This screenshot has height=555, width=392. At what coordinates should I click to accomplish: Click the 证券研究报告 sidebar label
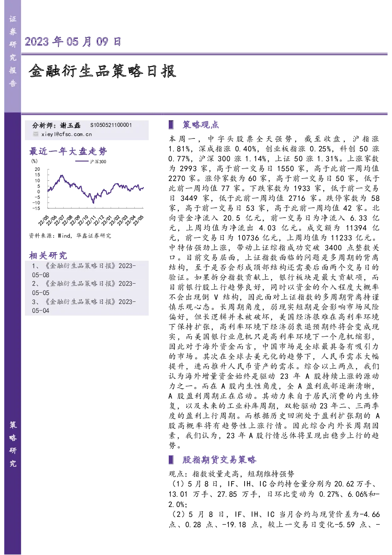(x=13, y=51)
